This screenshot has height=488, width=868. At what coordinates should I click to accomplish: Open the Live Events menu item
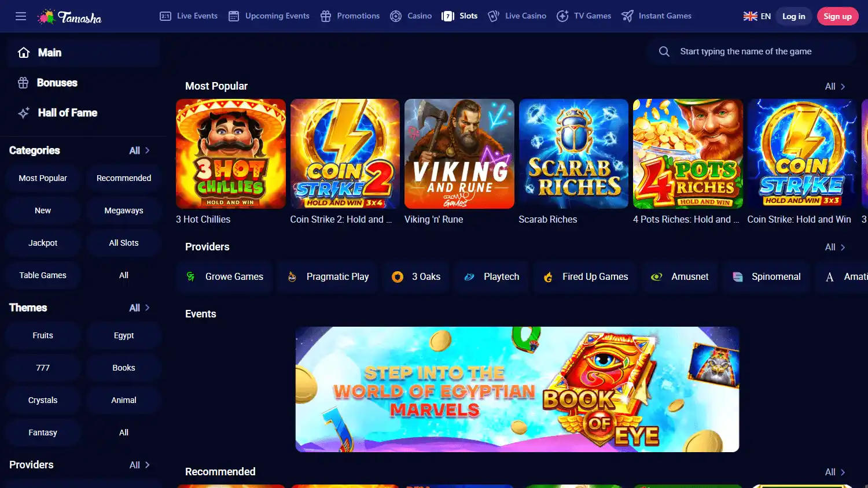189,16
